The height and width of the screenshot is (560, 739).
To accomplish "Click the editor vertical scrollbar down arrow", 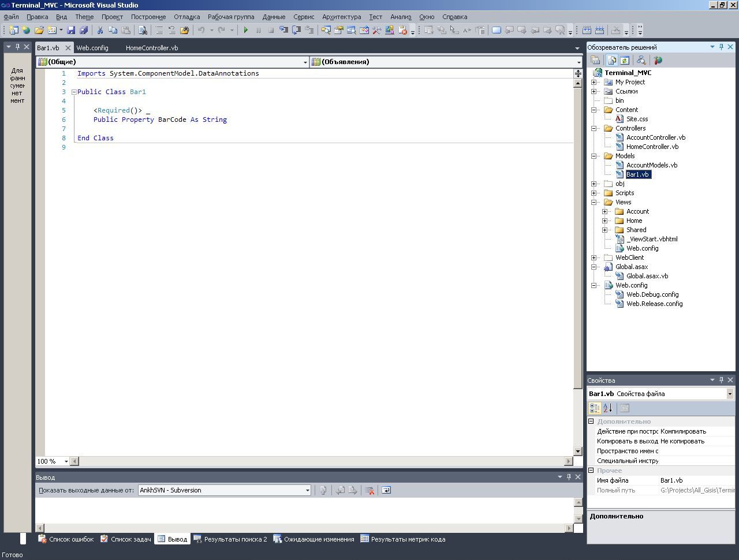I will (x=578, y=451).
